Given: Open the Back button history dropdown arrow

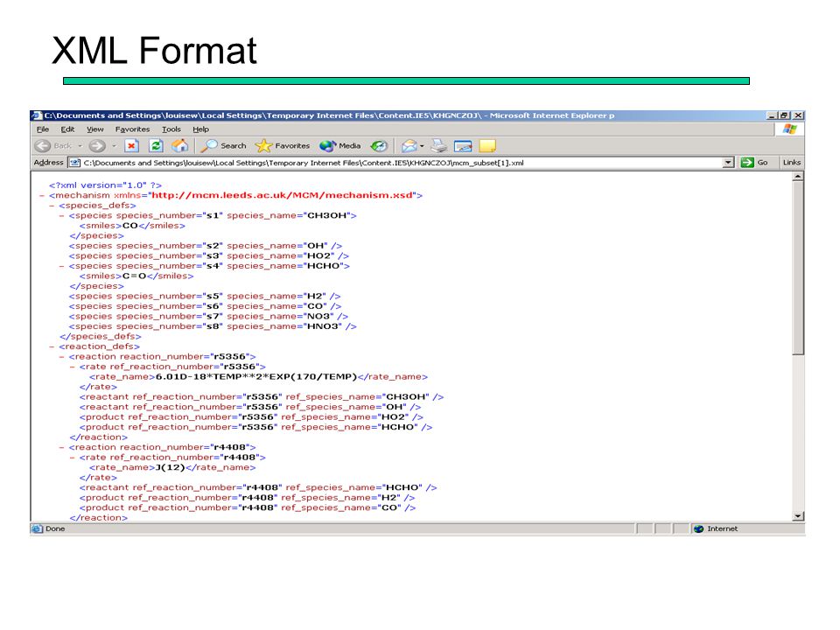Looking at the screenshot, I should 80,146.
